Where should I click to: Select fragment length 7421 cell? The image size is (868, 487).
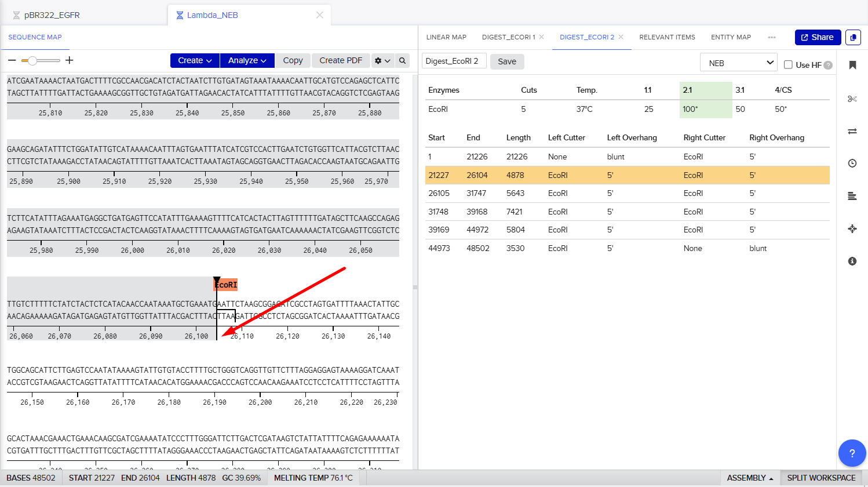pyautogui.click(x=515, y=212)
